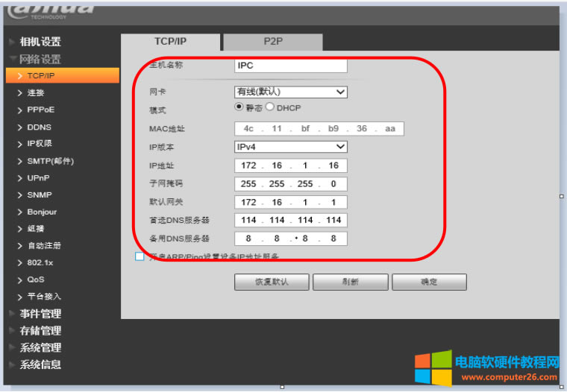Viewport: 567px width, 392px height.
Task: Open the UPnP sidebar entry
Action: coord(38,178)
